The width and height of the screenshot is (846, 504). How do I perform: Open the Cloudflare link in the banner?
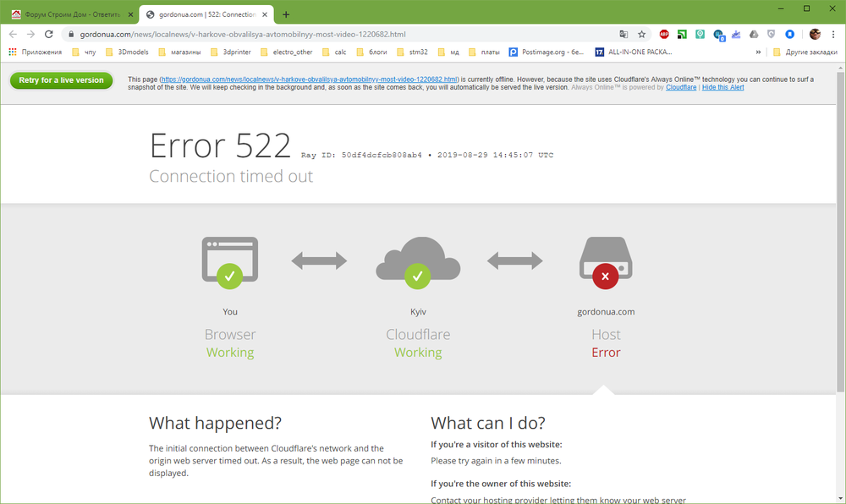point(681,87)
